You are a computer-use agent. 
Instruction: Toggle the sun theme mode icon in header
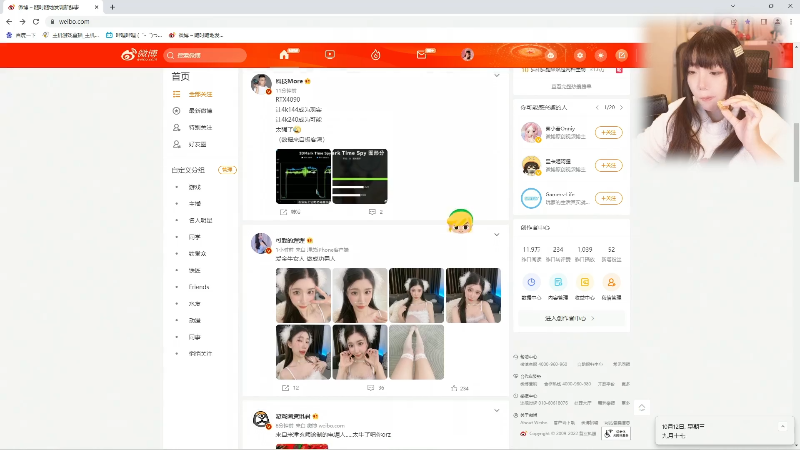601,55
